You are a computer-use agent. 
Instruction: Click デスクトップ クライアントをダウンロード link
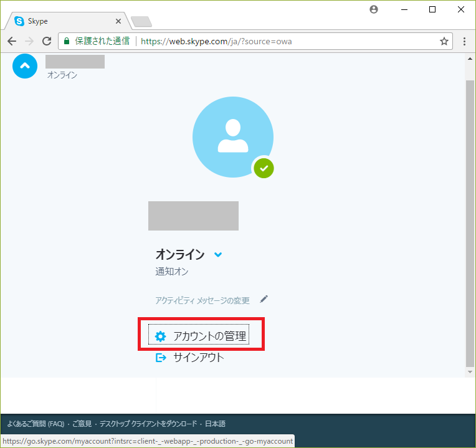[x=148, y=424]
